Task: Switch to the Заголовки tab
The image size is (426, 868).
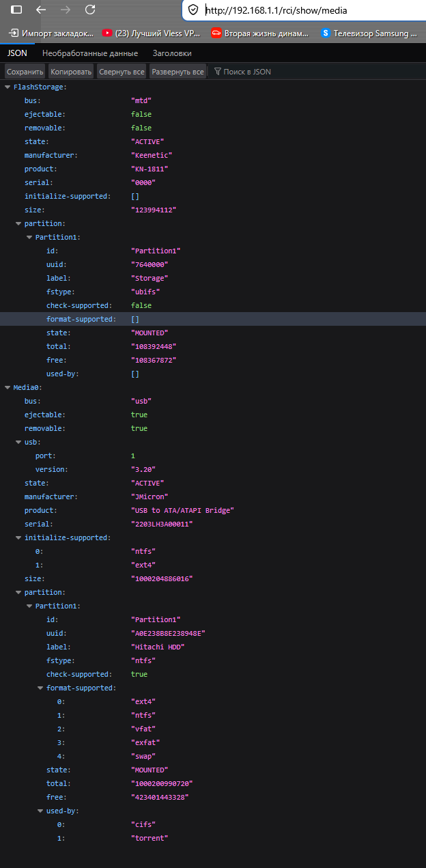Action: point(172,53)
